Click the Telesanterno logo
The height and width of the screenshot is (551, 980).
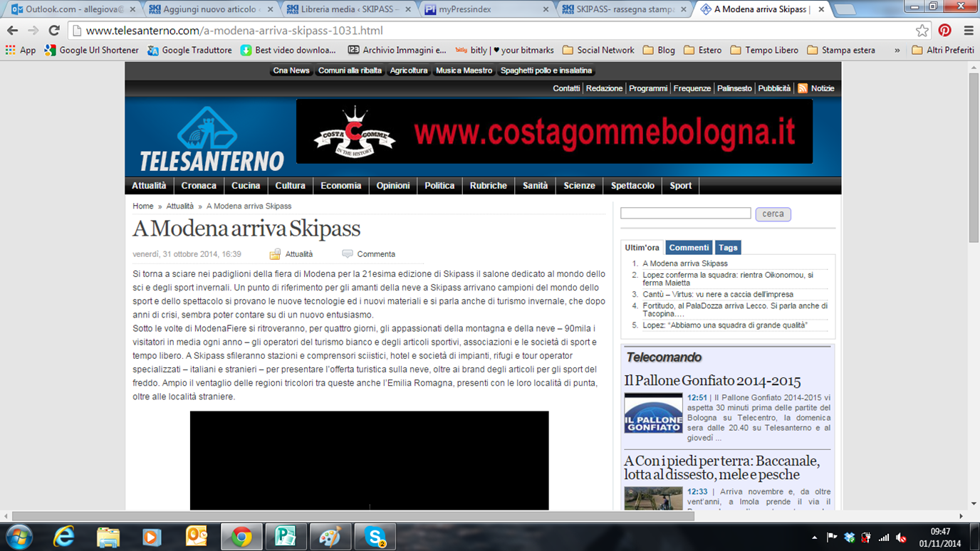click(x=211, y=140)
